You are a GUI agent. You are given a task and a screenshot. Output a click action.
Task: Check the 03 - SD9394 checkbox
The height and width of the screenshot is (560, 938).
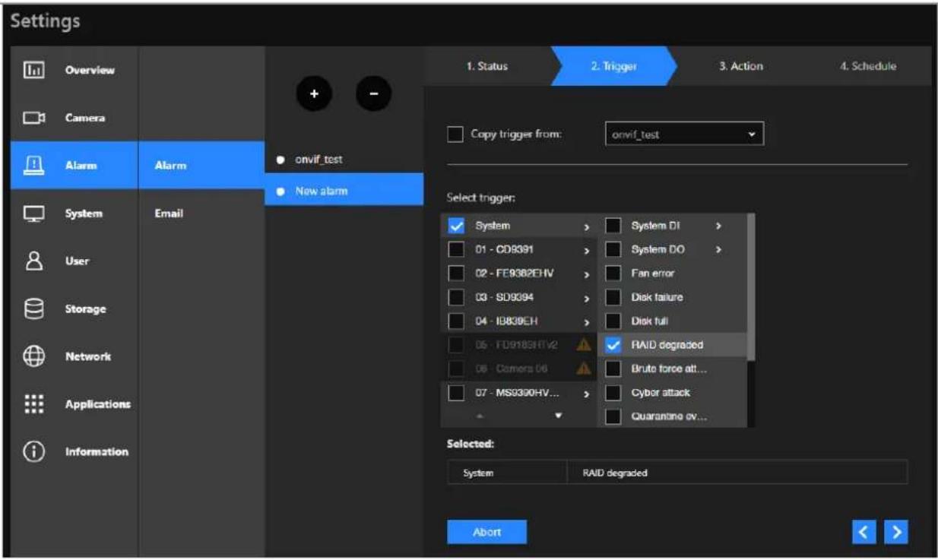pyautogui.click(x=456, y=297)
